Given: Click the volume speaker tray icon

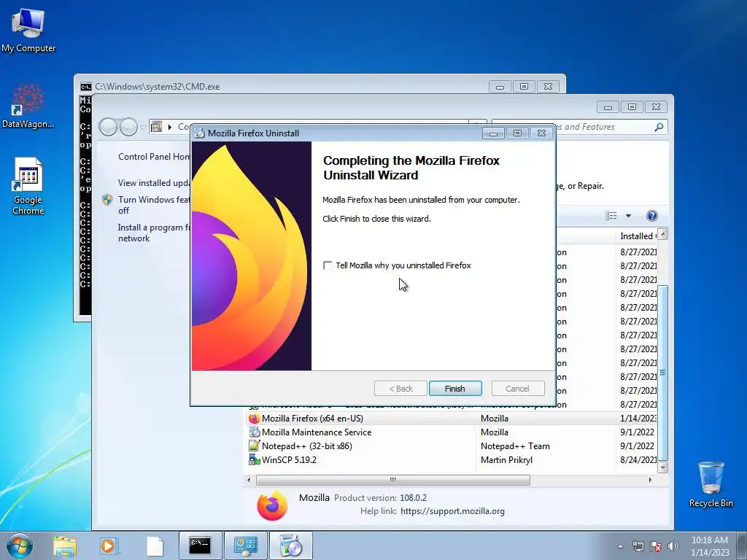Looking at the screenshot, I should pos(673,546).
